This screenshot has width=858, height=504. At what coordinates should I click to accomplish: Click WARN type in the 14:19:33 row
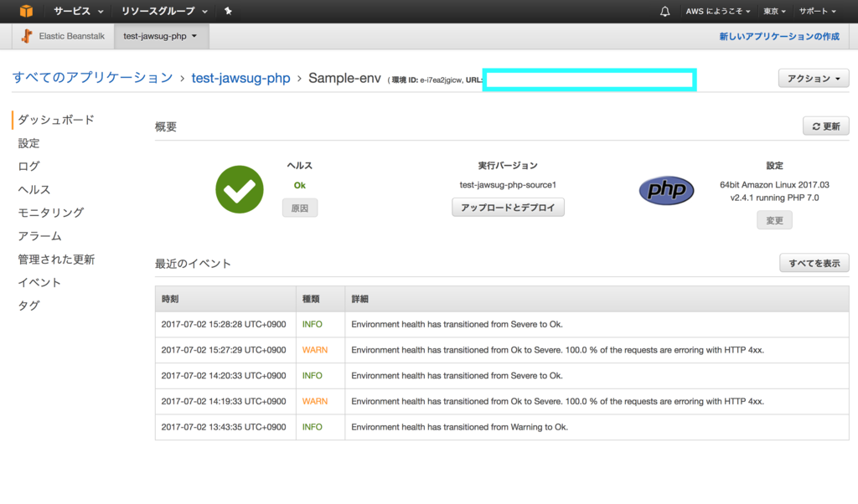(315, 401)
